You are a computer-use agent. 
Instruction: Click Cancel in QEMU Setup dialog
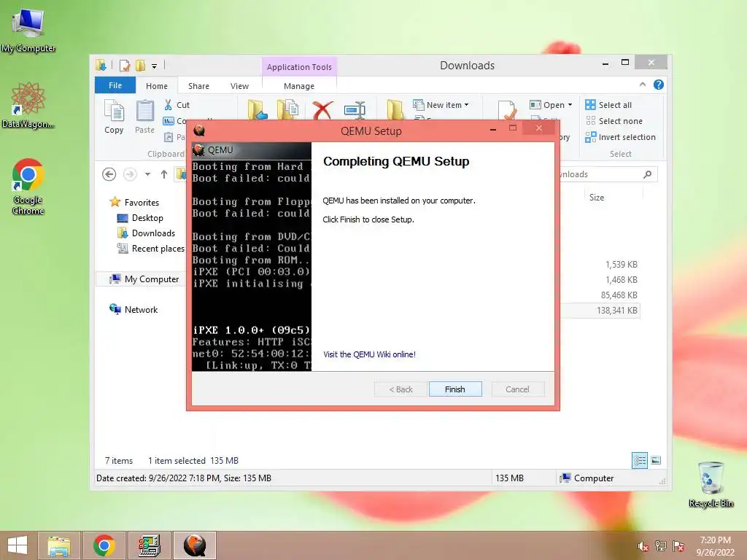click(517, 389)
